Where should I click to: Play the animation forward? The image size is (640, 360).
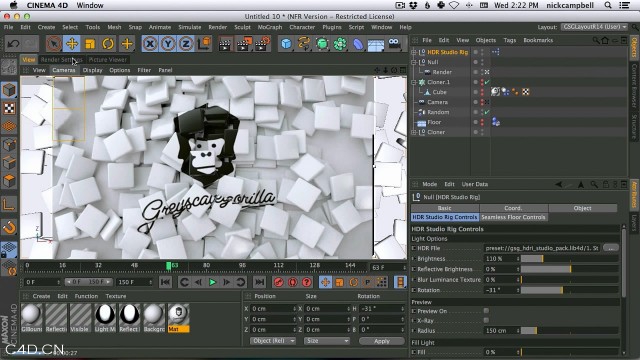point(212,282)
